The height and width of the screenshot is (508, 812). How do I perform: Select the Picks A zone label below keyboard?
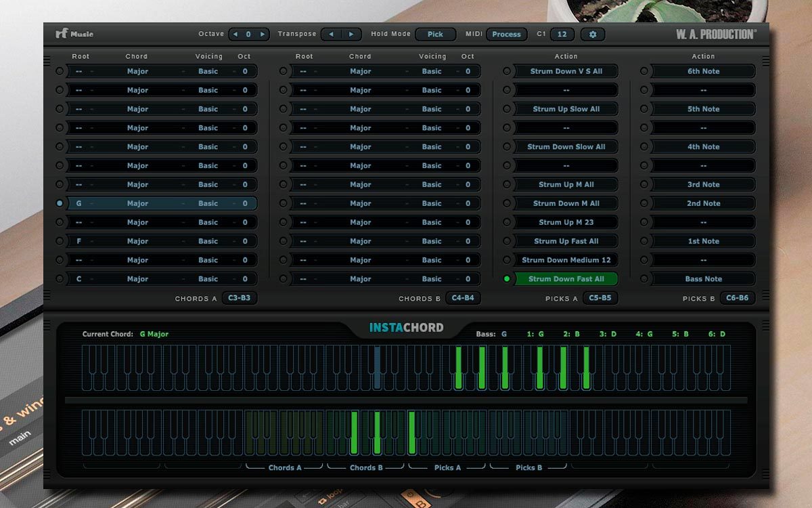[448, 467]
